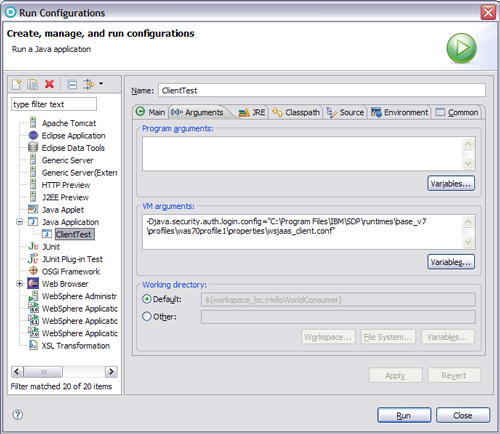Viewport: 500px width, 434px height.
Task: Click inside VM arguments text area
Action: click(302, 232)
